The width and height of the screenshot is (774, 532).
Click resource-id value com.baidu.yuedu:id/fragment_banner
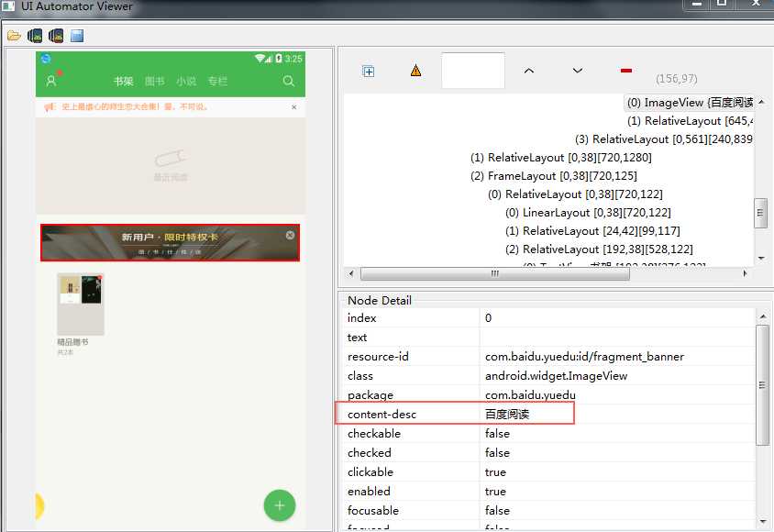584,356
